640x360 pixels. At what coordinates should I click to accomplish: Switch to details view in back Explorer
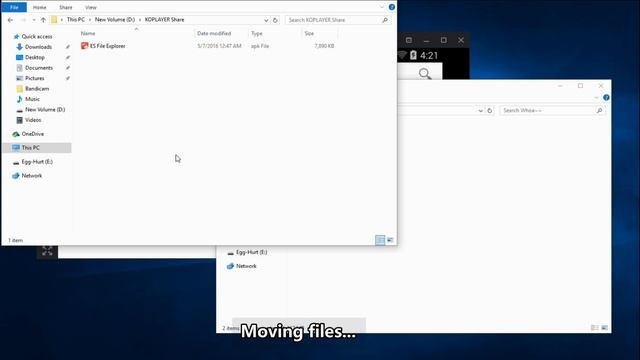coord(595,328)
